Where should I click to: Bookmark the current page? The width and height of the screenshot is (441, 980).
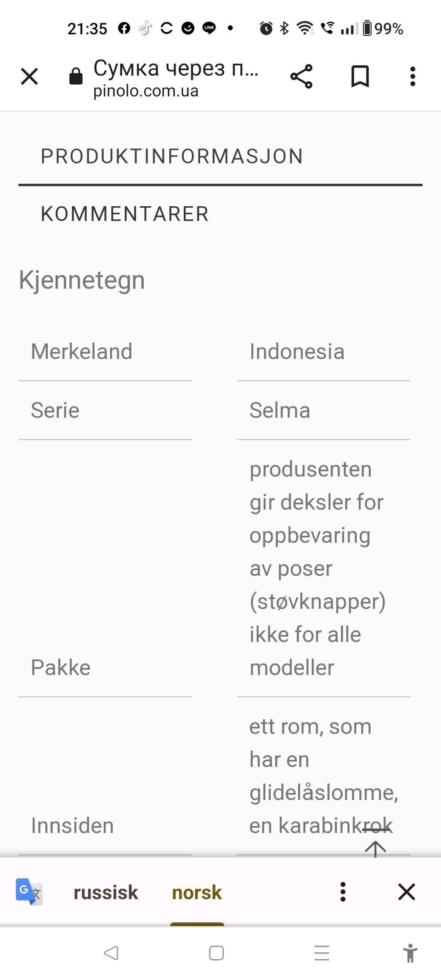(x=360, y=76)
